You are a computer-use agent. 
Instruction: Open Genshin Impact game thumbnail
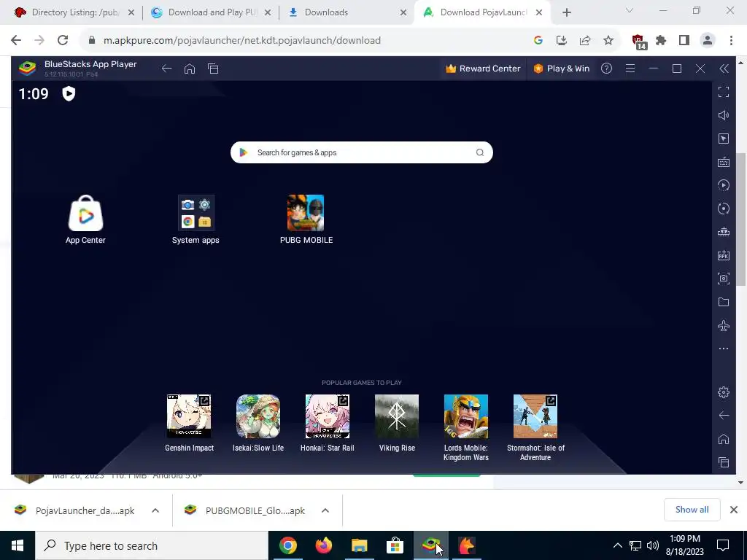coord(189,416)
